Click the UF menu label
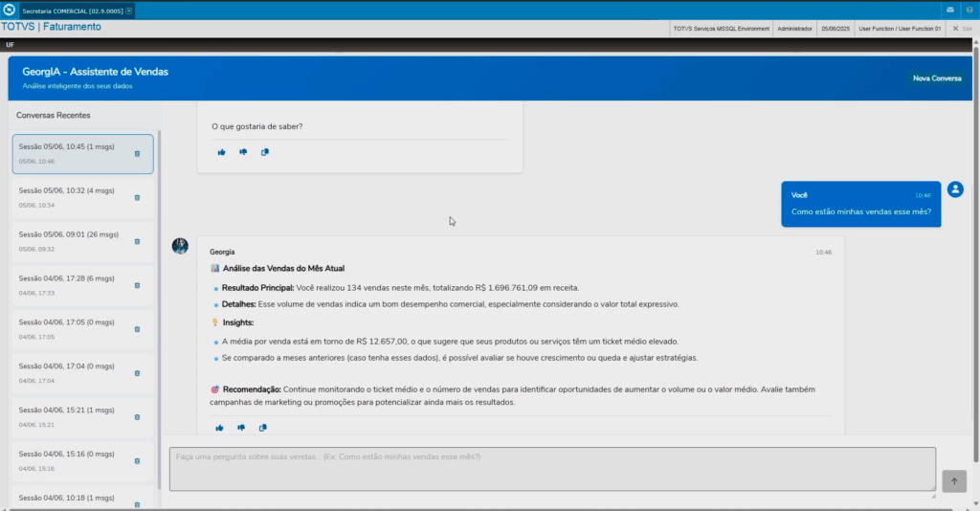The height and width of the screenshot is (511, 980). (x=10, y=45)
